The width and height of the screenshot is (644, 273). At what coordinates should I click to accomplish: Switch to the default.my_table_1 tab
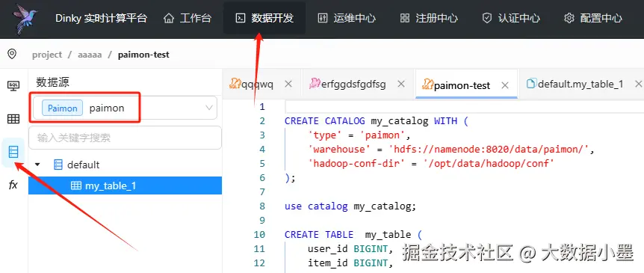coord(580,85)
